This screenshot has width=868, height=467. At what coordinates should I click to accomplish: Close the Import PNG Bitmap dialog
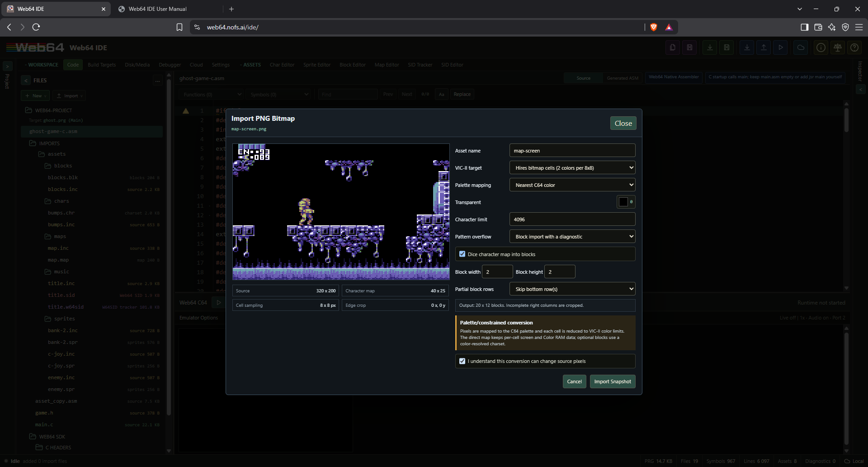(x=623, y=123)
